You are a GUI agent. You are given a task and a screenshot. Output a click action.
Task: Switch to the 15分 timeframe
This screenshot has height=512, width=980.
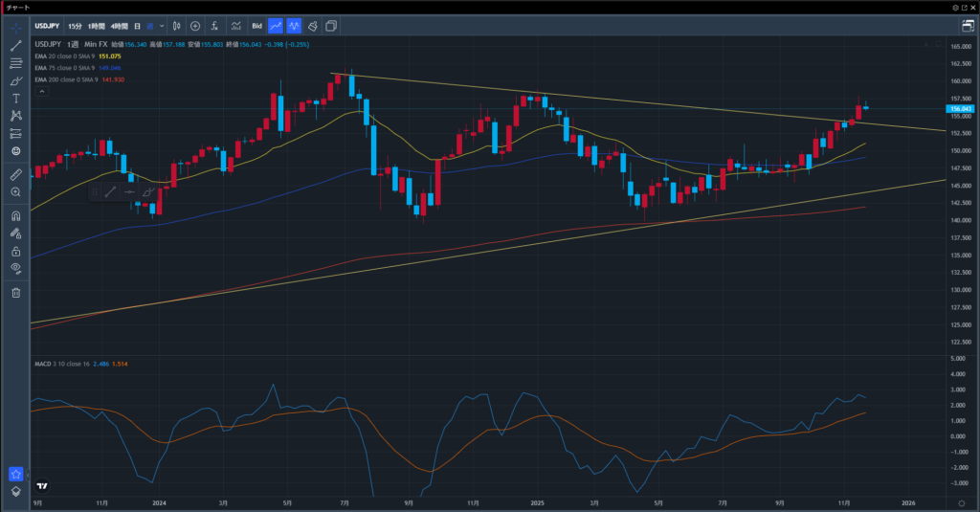pos(75,26)
